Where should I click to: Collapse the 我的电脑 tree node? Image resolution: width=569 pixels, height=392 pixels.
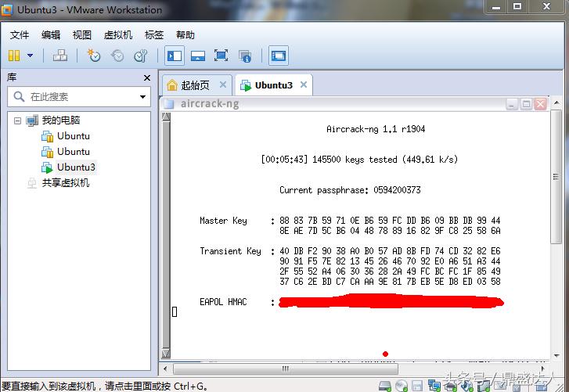(17, 120)
